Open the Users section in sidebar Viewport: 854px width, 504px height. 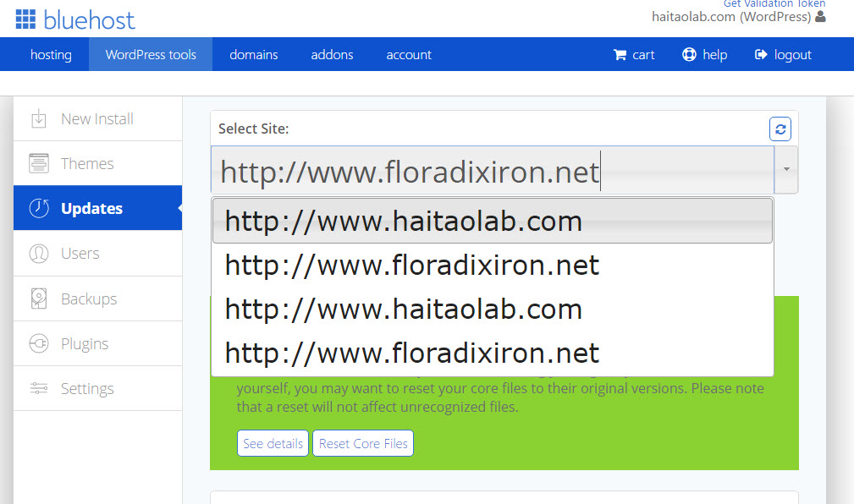[x=80, y=254]
